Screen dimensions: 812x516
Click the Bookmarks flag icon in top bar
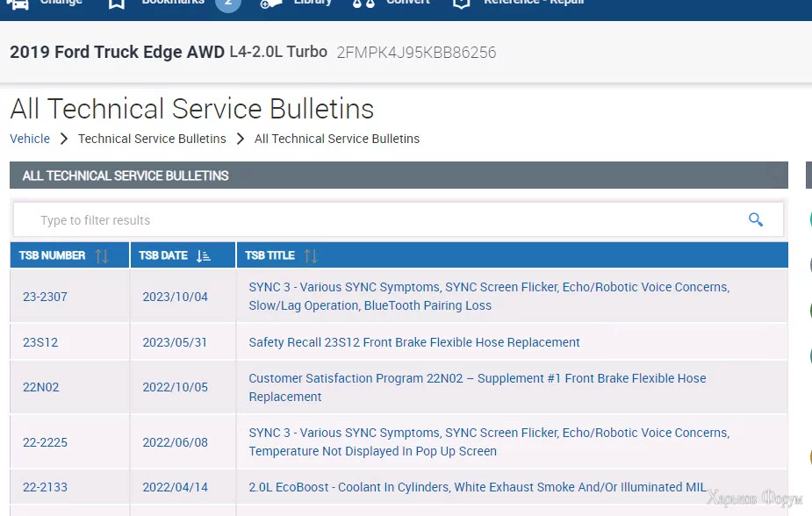click(x=117, y=4)
